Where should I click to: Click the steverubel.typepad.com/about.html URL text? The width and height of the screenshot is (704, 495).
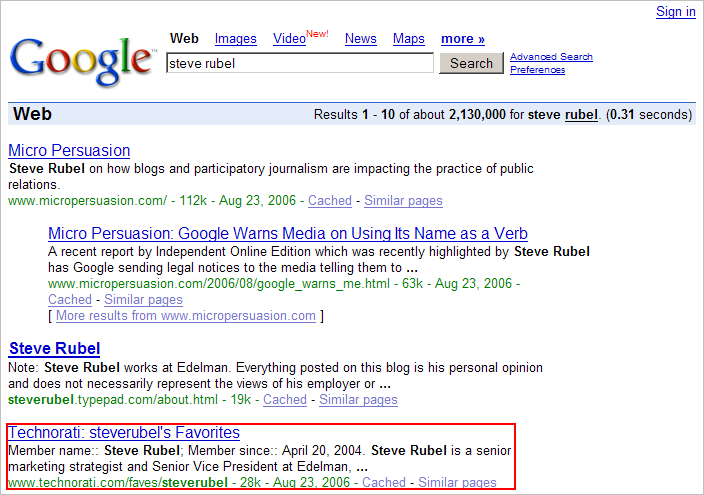coord(113,399)
